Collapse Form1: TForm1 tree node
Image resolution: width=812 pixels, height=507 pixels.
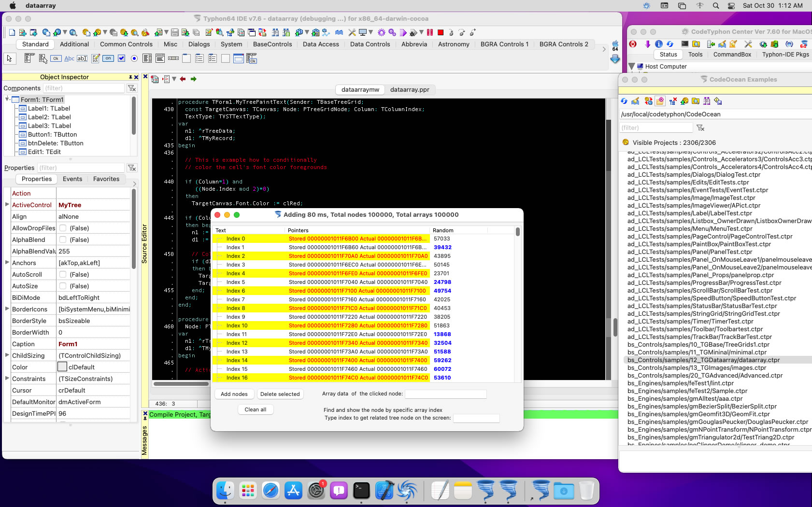[x=7, y=99]
